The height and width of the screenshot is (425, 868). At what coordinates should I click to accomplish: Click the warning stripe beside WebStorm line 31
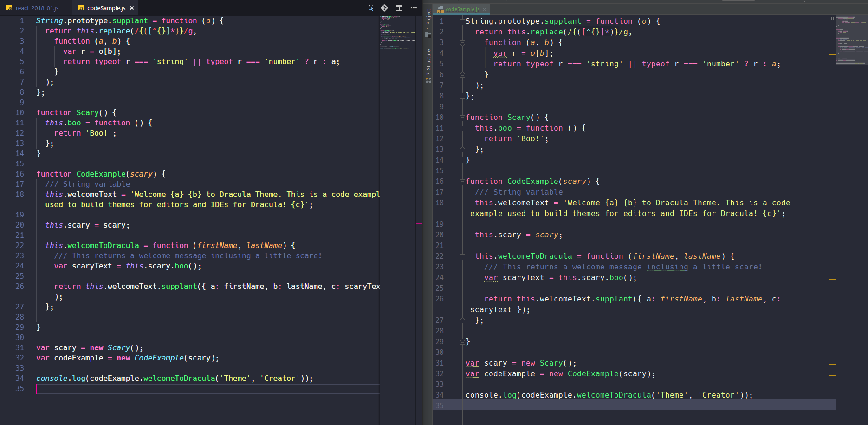tap(832, 365)
